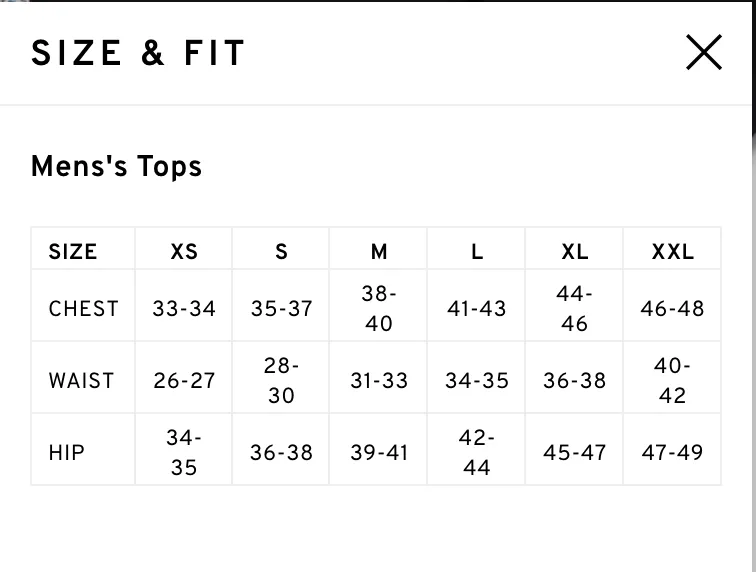756x572 pixels.
Task: Click the Mens's Tops heading
Action: [116, 166]
